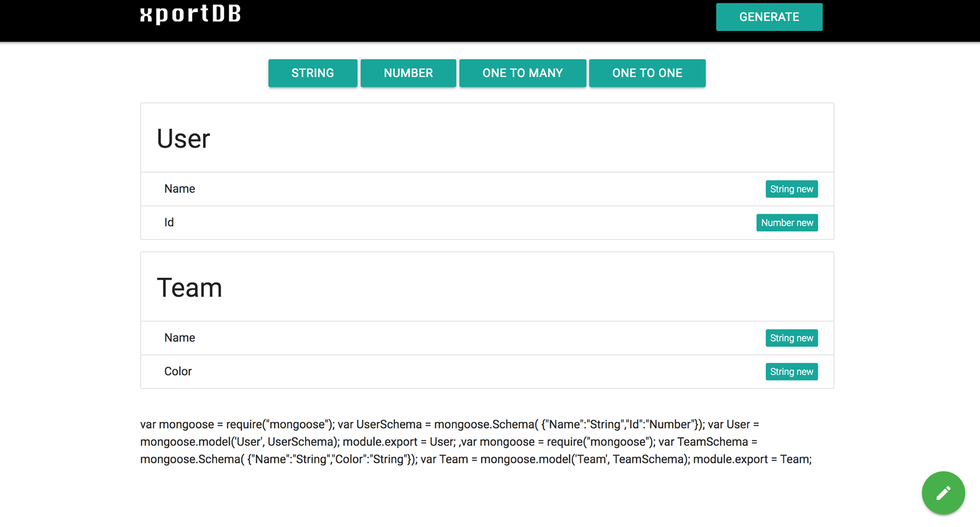Click the TeamSchema text in generated code
This screenshot has height=527, width=980.
(712, 442)
